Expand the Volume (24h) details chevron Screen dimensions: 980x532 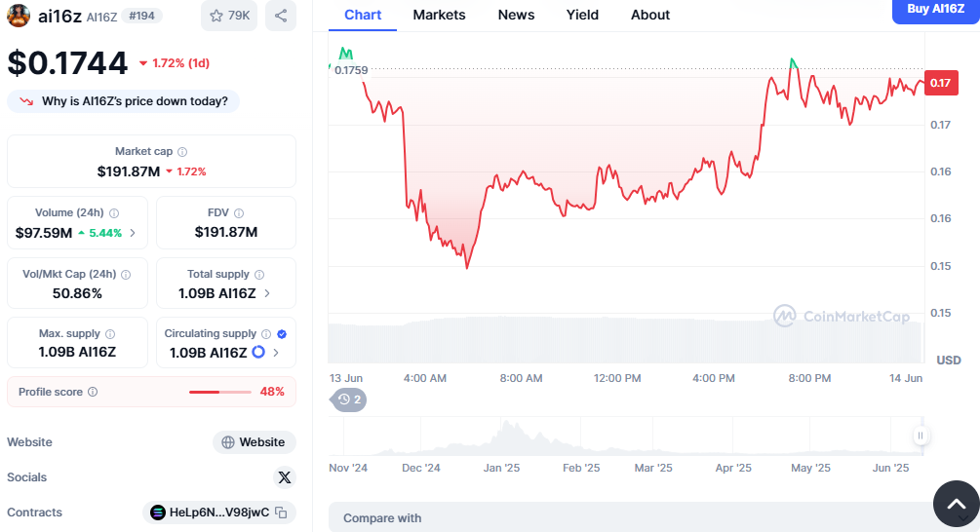click(x=133, y=233)
